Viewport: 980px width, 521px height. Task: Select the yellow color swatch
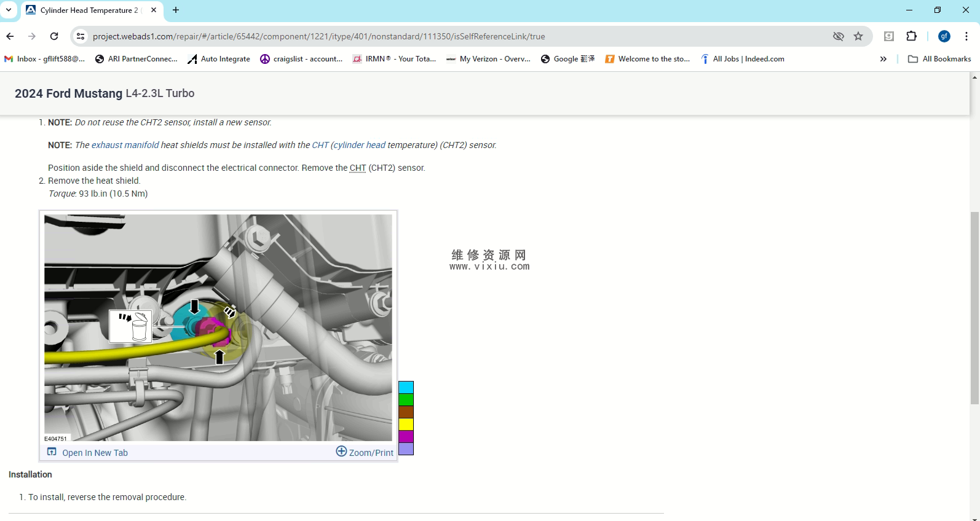tap(406, 424)
